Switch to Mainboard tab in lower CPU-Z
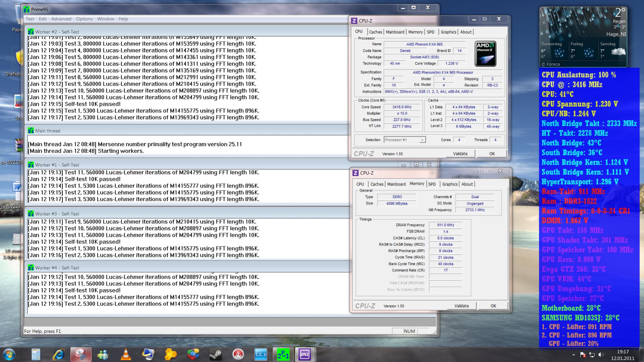 396,184
